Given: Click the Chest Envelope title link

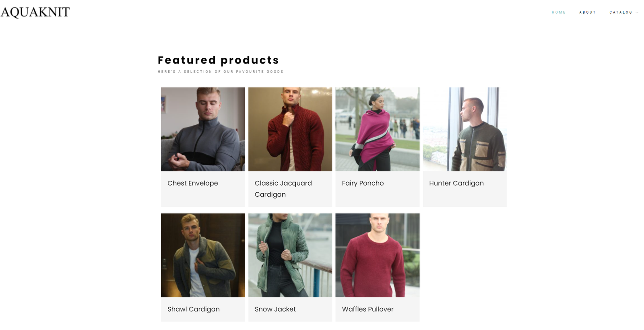Looking at the screenshot, I should [x=193, y=183].
